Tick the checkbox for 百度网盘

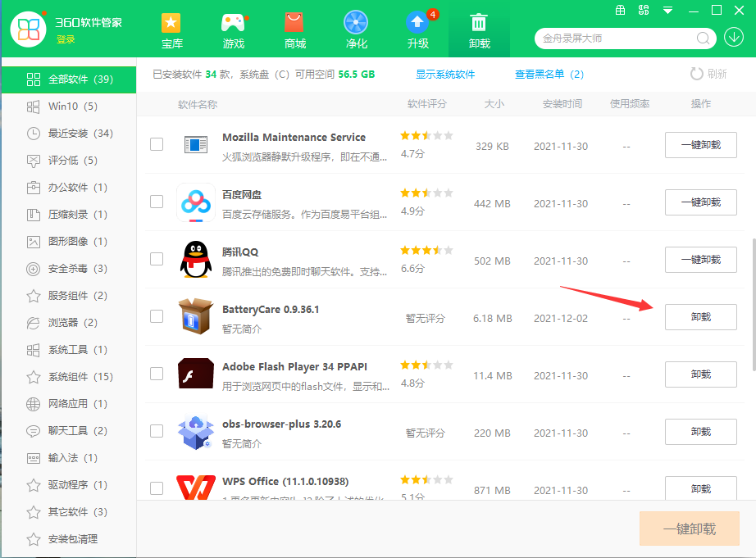pyautogui.click(x=157, y=202)
